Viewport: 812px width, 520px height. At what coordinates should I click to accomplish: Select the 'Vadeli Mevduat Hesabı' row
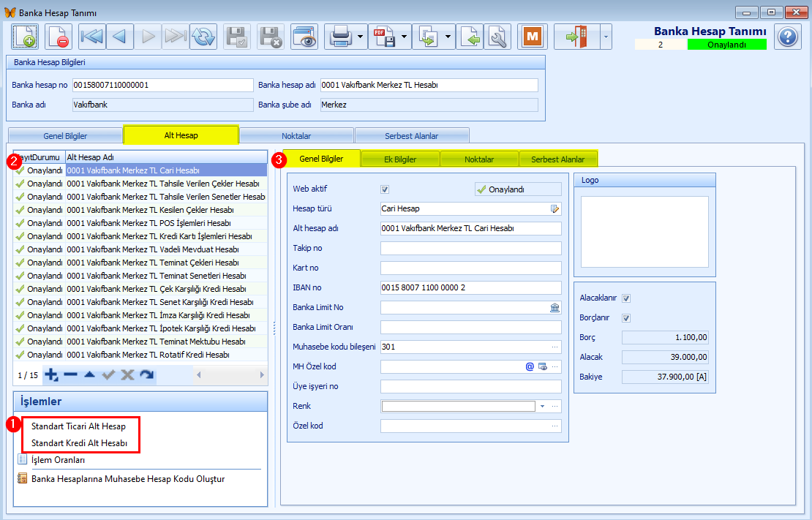point(140,249)
